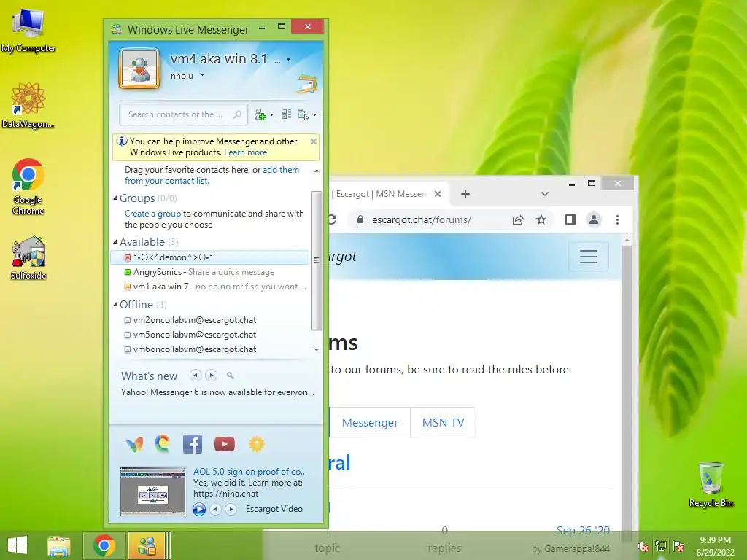Click the contact list vertical scrollbar
The width and height of the screenshot is (747, 560).
click(x=317, y=260)
